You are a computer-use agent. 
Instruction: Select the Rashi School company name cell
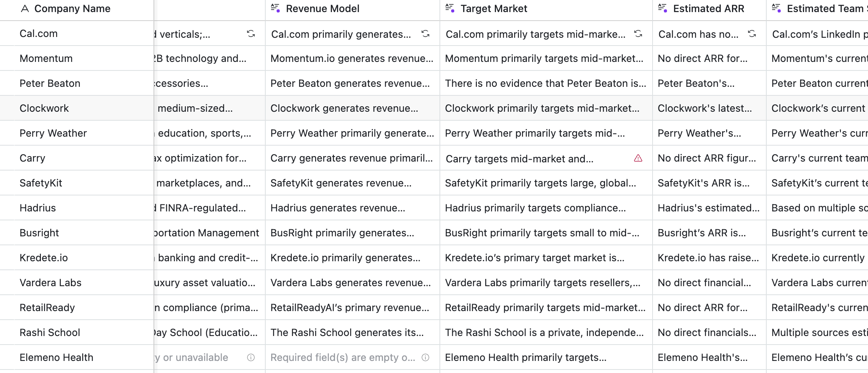pyautogui.click(x=77, y=333)
